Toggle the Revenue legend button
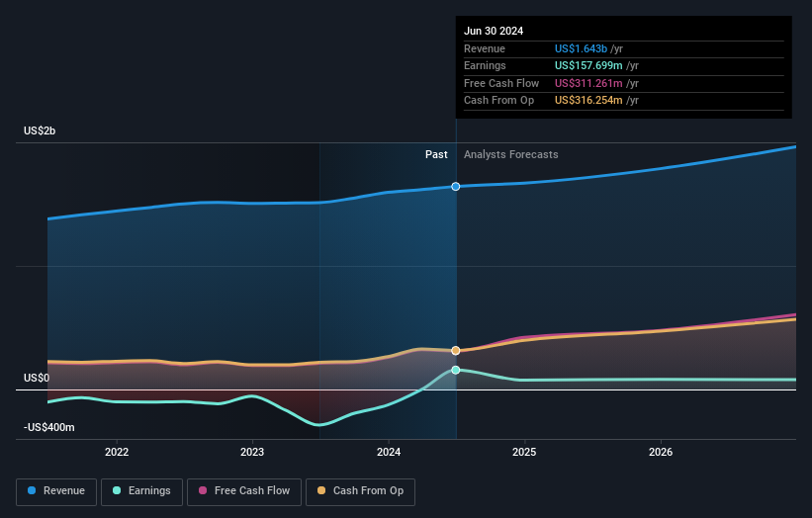Screen dimensions: 812x518 tap(56, 491)
